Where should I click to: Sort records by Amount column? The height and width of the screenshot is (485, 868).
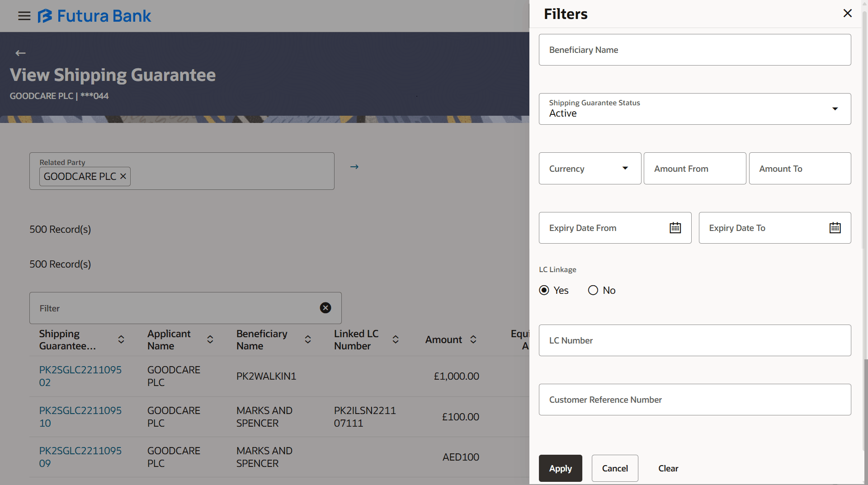tap(473, 339)
